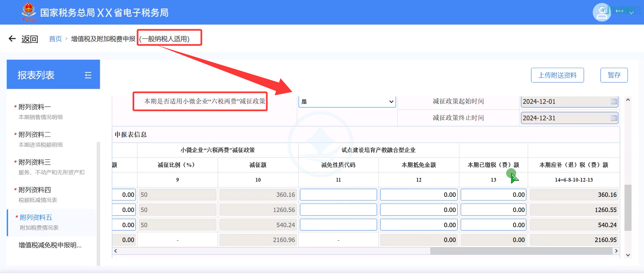Click the back arrow icon

point(12,39)
